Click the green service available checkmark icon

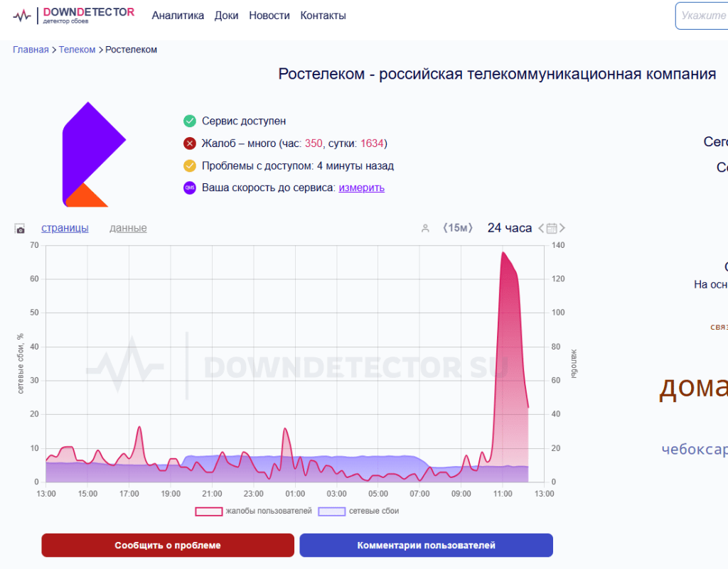click(x=189, y=121)
